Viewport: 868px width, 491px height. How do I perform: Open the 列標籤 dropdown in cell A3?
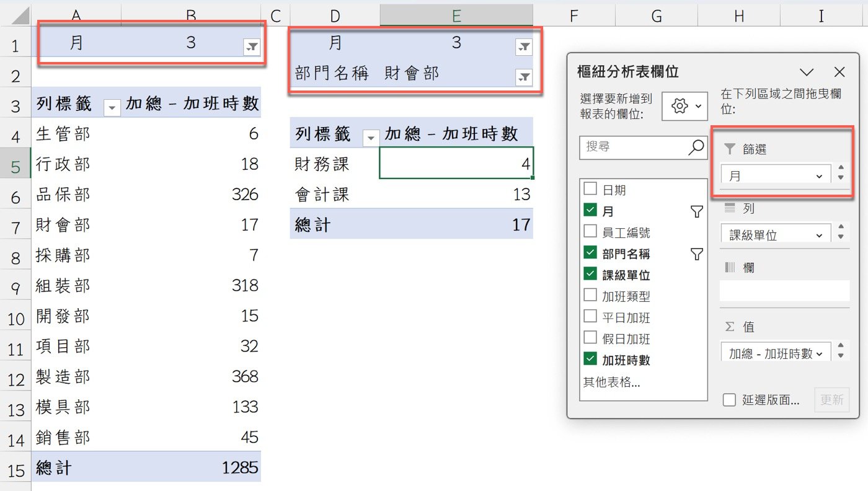click(112, 107)
